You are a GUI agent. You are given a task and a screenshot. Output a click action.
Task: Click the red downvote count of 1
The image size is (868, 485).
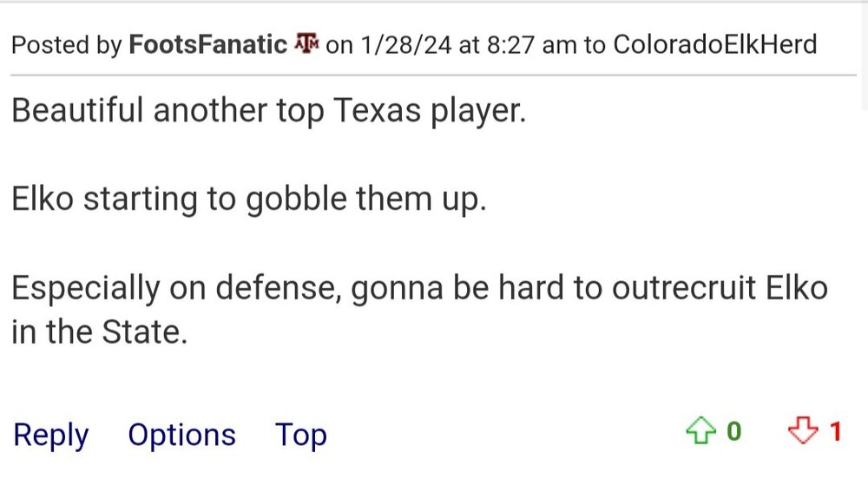coord(835,432)
